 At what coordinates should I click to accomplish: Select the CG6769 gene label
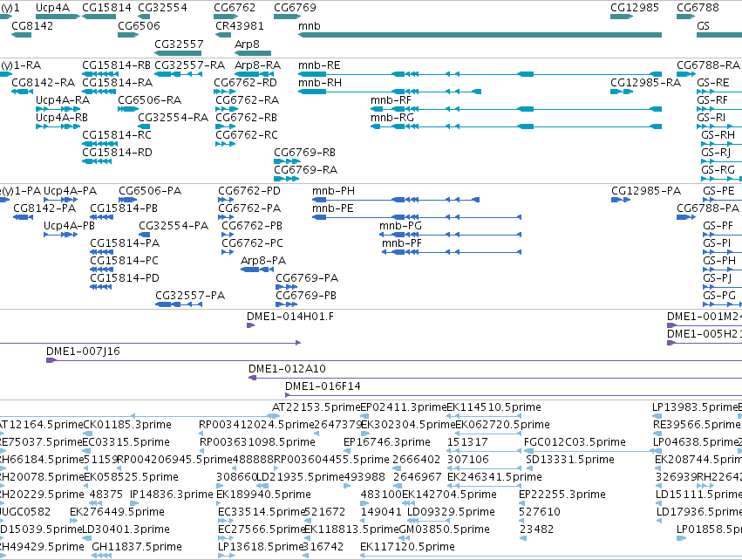click(295, 8)
